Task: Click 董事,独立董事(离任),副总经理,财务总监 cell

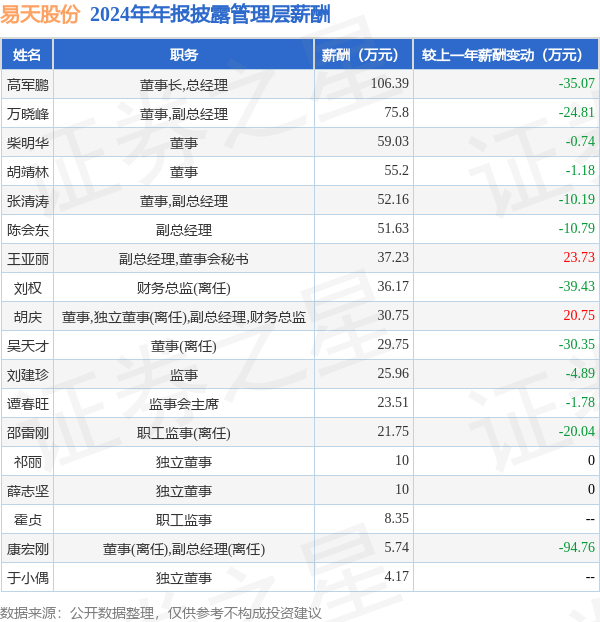Action: click(x=184, y=317)
